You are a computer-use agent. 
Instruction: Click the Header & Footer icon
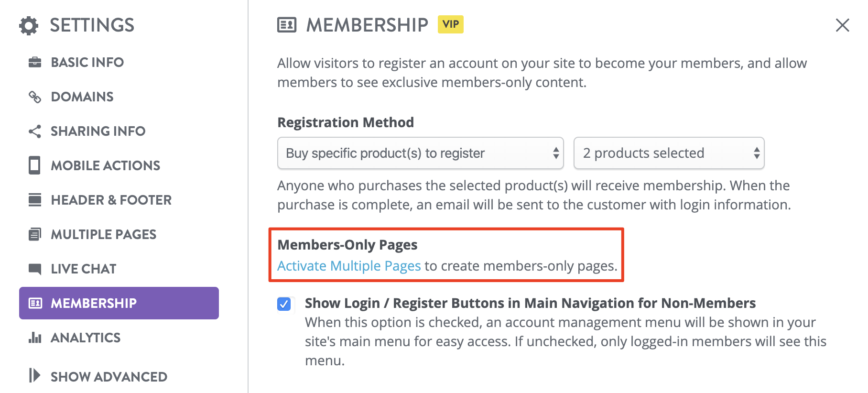[34, 199]
